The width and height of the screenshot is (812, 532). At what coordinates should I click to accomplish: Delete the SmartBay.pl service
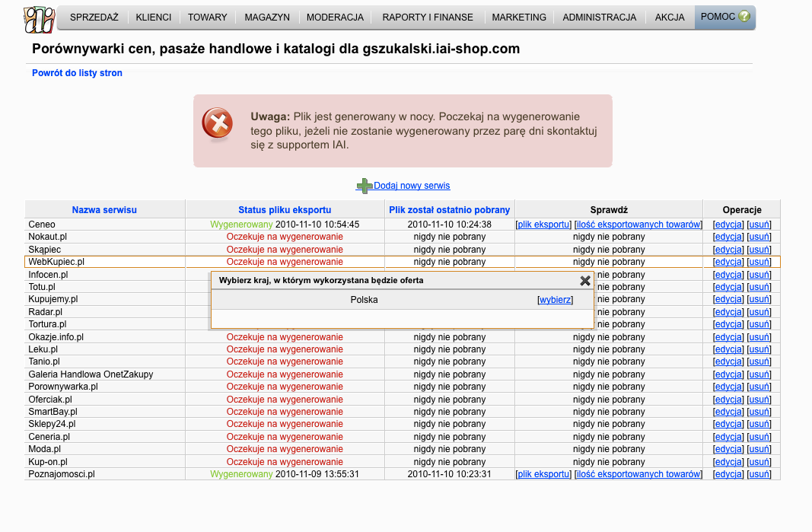tap(759, 412)
